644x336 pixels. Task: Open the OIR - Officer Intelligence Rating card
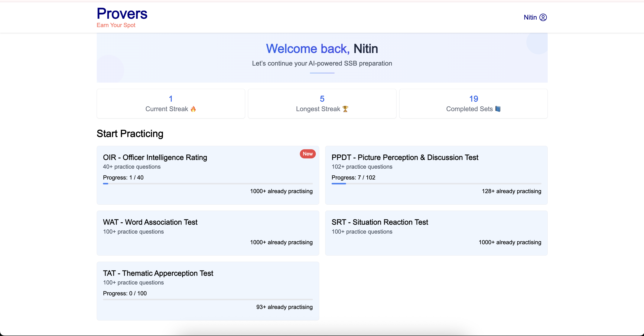tap(155, 157)
